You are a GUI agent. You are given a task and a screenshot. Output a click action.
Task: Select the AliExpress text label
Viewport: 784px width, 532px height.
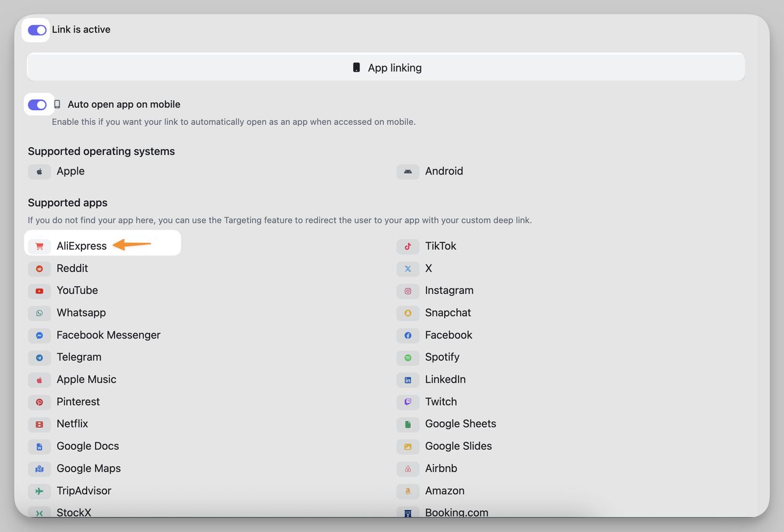[81, 246]
